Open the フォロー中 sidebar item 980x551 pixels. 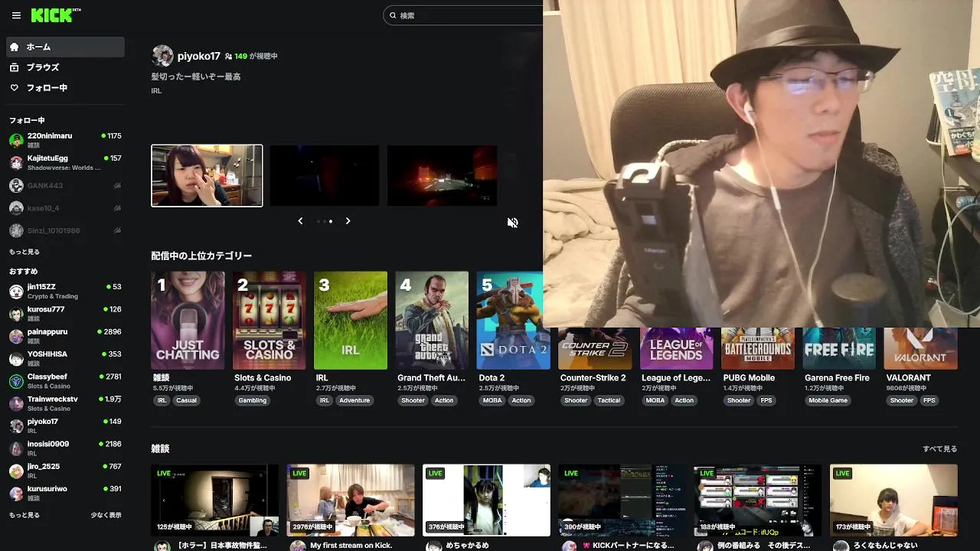(65, 88)
